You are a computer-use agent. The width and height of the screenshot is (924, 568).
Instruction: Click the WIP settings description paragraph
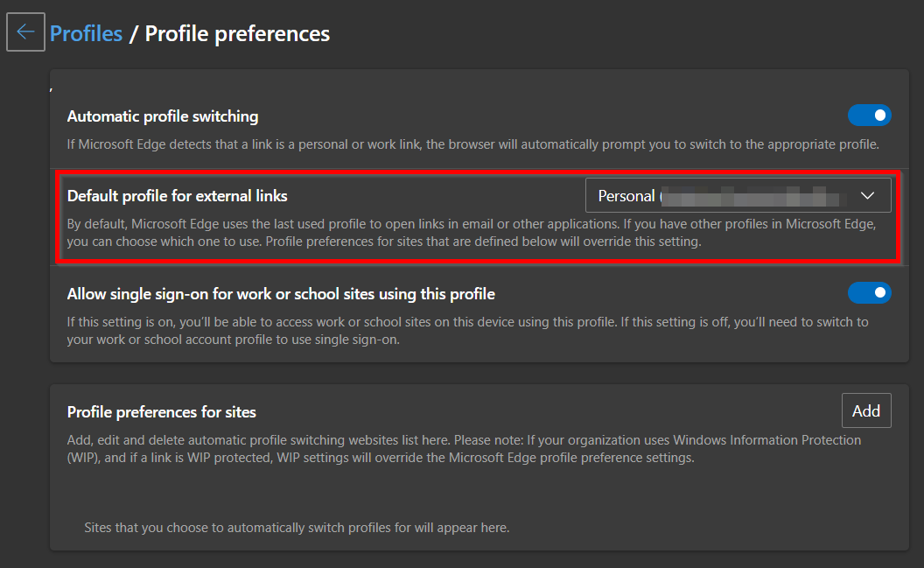(464, 447)
